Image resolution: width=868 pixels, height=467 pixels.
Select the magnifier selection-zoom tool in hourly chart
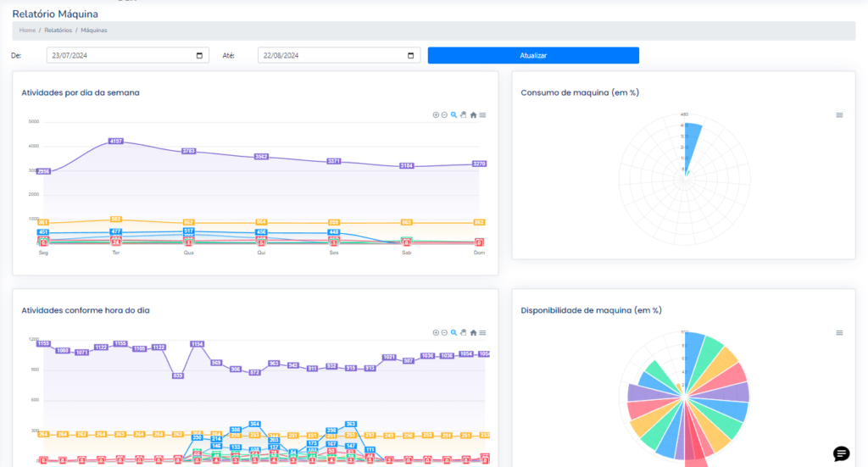point(454,332)
